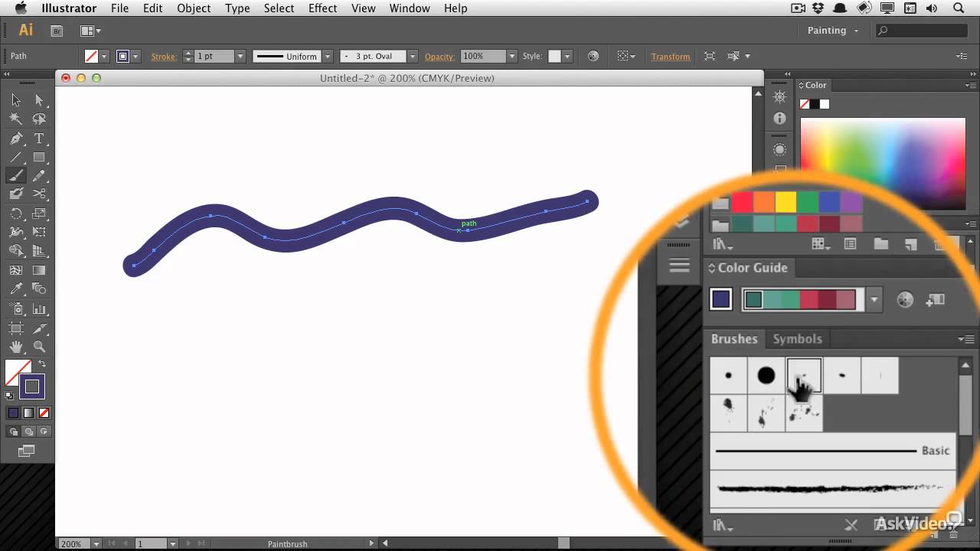This screenshot has height=551, width=980.
Task: Select the Scale tool
Action: pyautogui.click(x=39, y=214)
